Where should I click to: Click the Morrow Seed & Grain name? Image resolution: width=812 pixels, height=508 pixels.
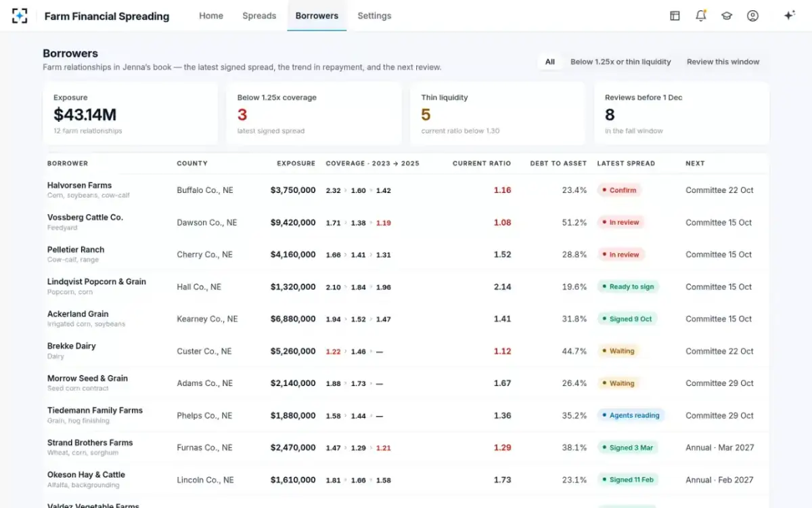point(87,378)
